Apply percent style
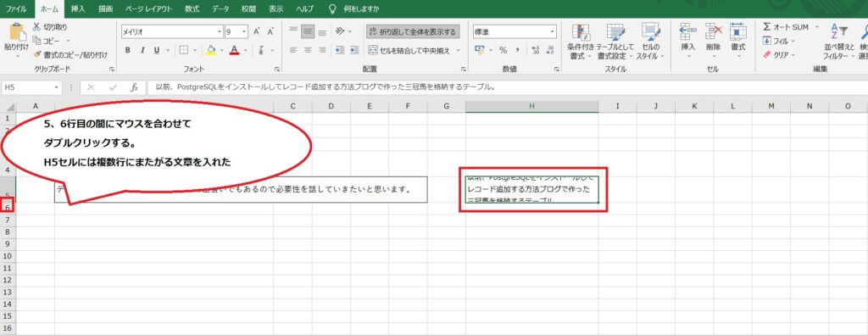The image size is (868, 335). pyautogui.click(x=503, y=50)
